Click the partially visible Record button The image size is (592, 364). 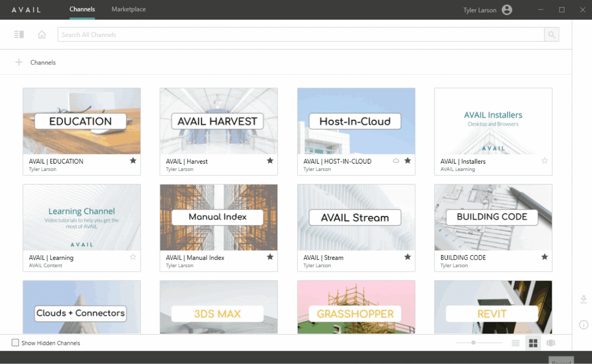pyautogui.click(x=561, y=360)
